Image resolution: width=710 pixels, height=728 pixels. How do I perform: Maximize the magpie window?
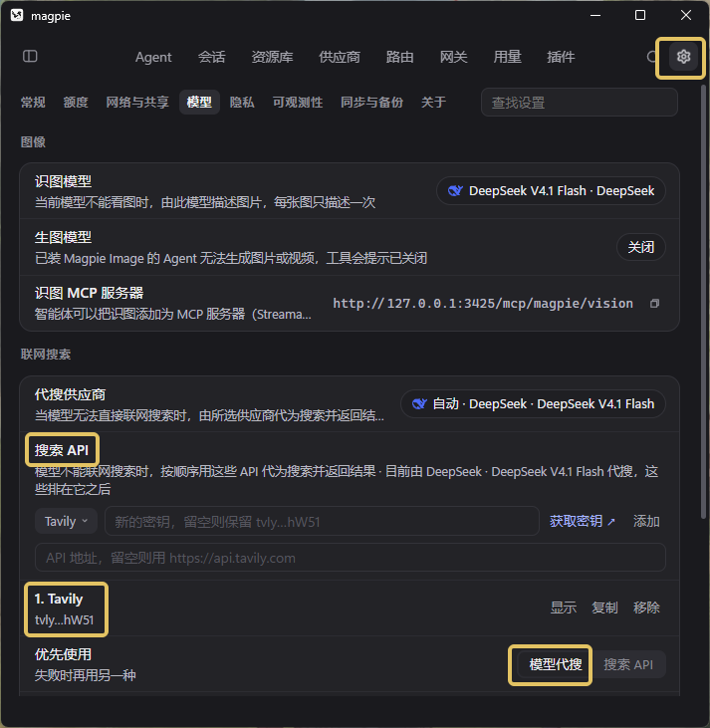point(640,15)
